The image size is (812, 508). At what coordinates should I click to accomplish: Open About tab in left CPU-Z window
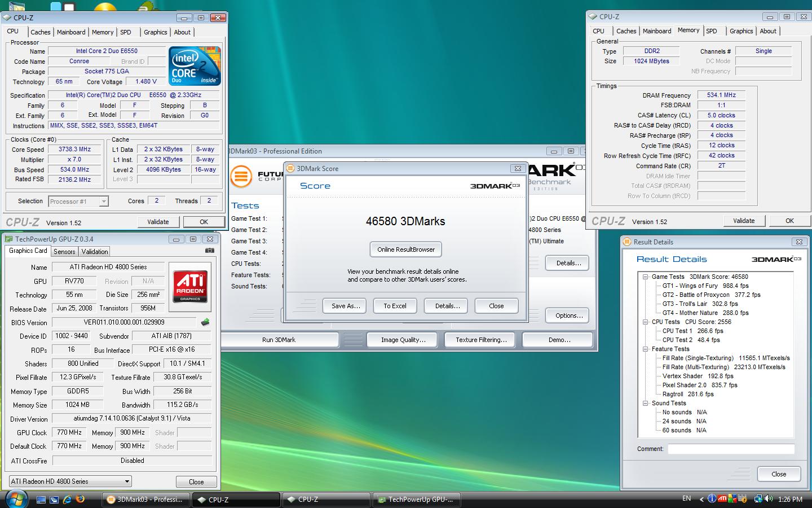[x=182, y=32]
